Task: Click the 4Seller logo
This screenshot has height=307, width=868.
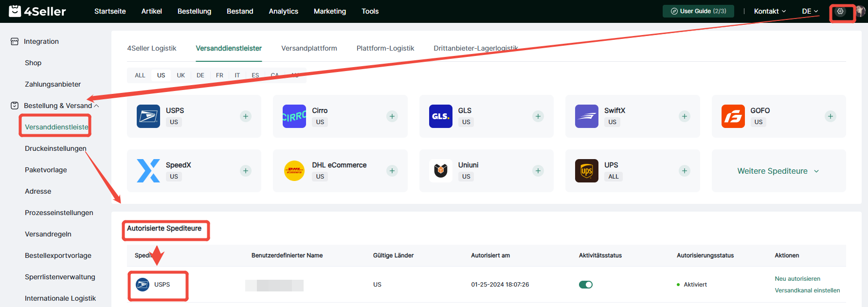Action: tap(37, 11)
